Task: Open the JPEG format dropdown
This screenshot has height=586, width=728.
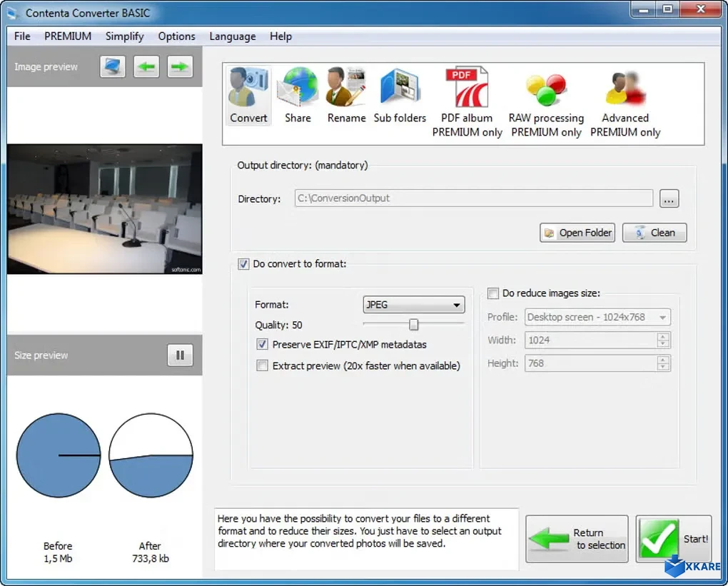Action: (x=414, y=305)
